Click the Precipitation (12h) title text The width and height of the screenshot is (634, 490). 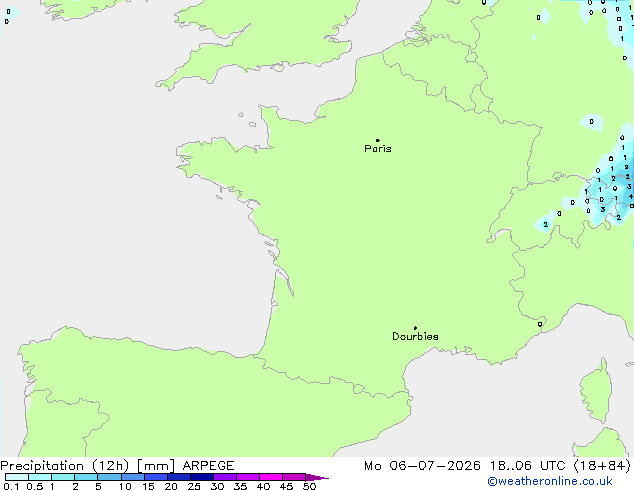point(65,466)
